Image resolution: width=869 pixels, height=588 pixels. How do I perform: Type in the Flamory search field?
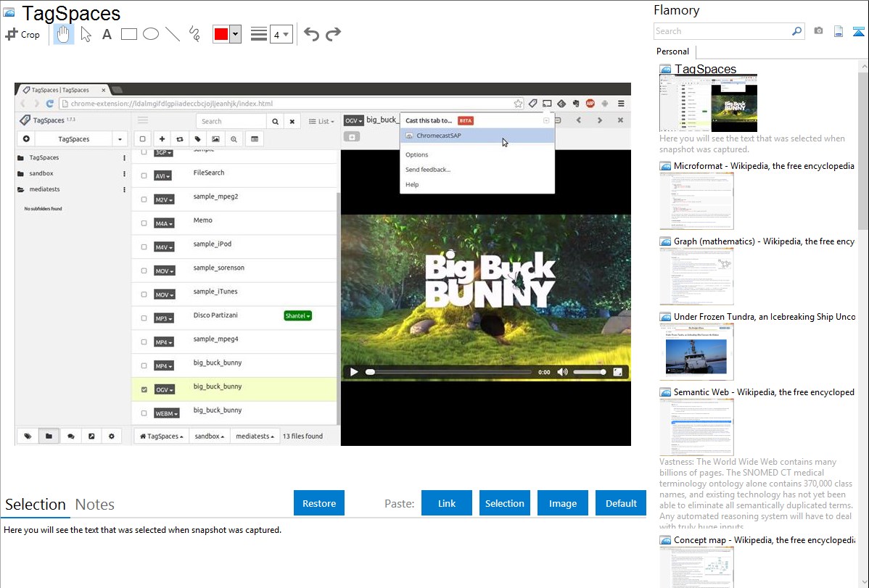[x=722, y=31]
